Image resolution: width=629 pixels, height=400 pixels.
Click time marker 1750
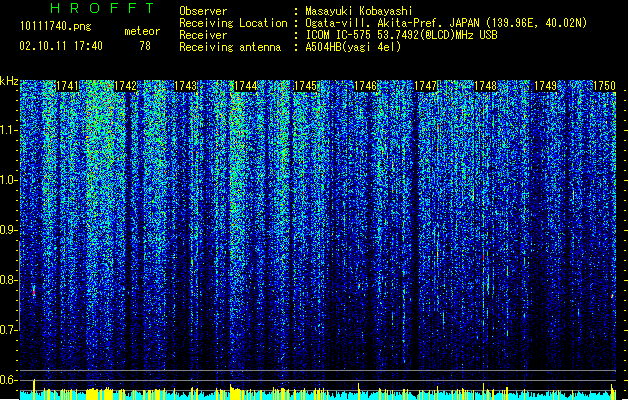604,86
